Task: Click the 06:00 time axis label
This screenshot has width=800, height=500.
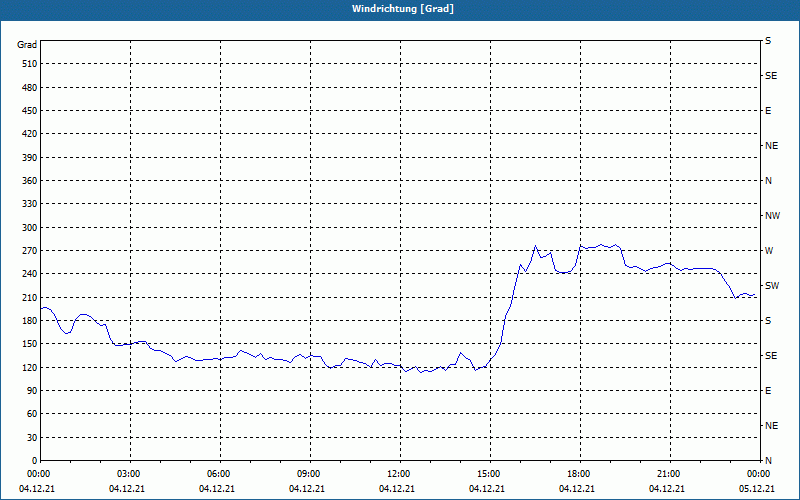Action: [220, 474]
